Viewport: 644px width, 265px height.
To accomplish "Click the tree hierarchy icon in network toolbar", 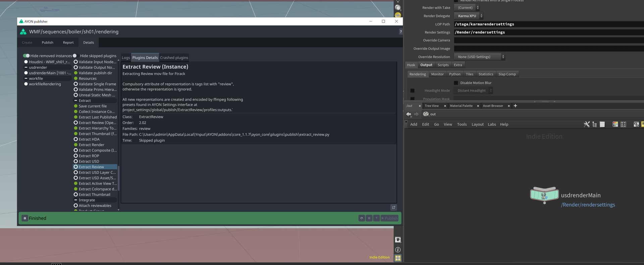I will [x=594, y=124].
